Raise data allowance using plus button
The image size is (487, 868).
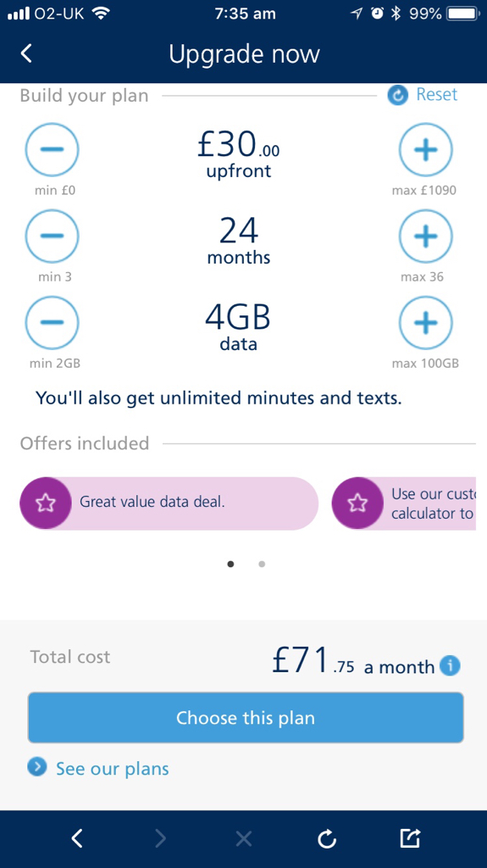pos(425,323)
